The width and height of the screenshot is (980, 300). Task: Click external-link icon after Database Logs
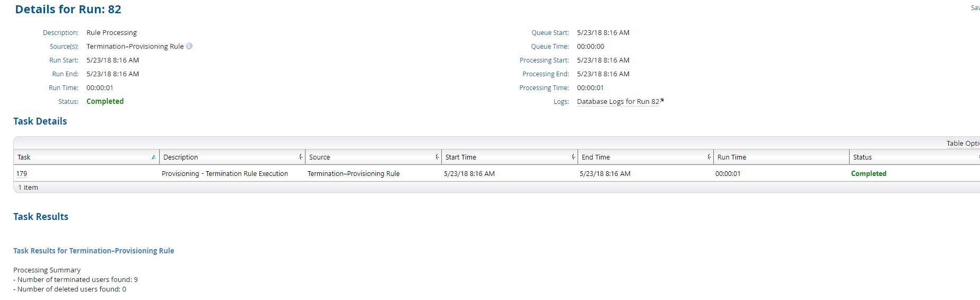(x=662, y=100)
